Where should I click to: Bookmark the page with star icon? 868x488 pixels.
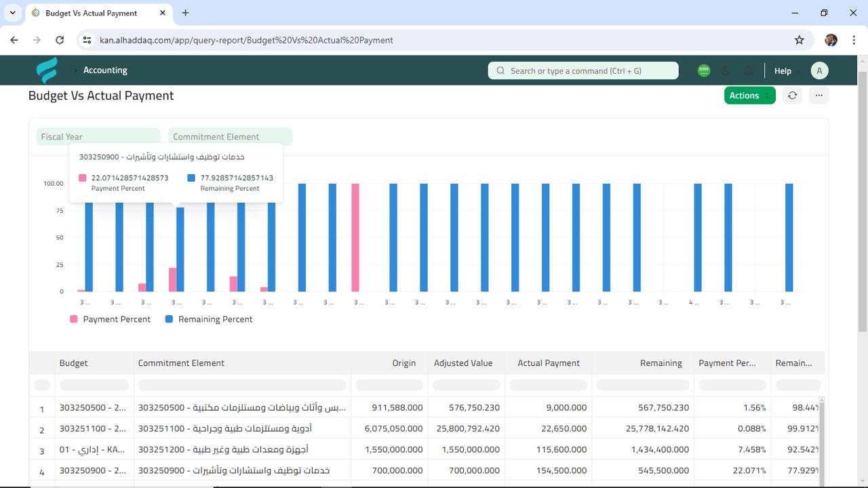[800, 40]
